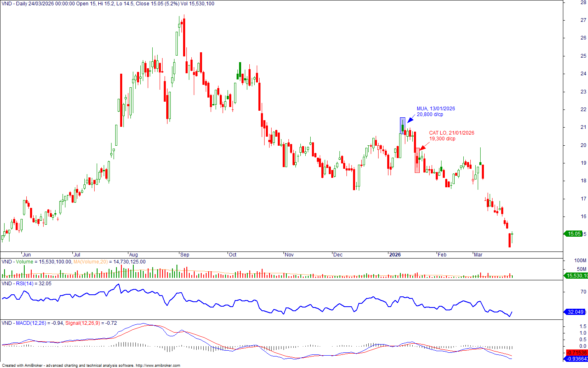Viewport: 588px width, 368px height.
Task: Click the red MACD value tag on the right axis
Action: pyautogui.click(x=576, y=353)
